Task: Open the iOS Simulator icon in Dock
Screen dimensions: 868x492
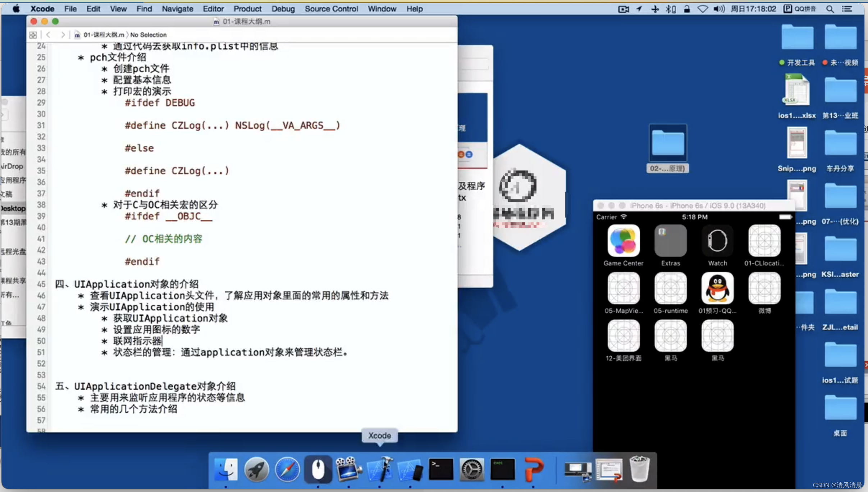Action: (410, 470)
